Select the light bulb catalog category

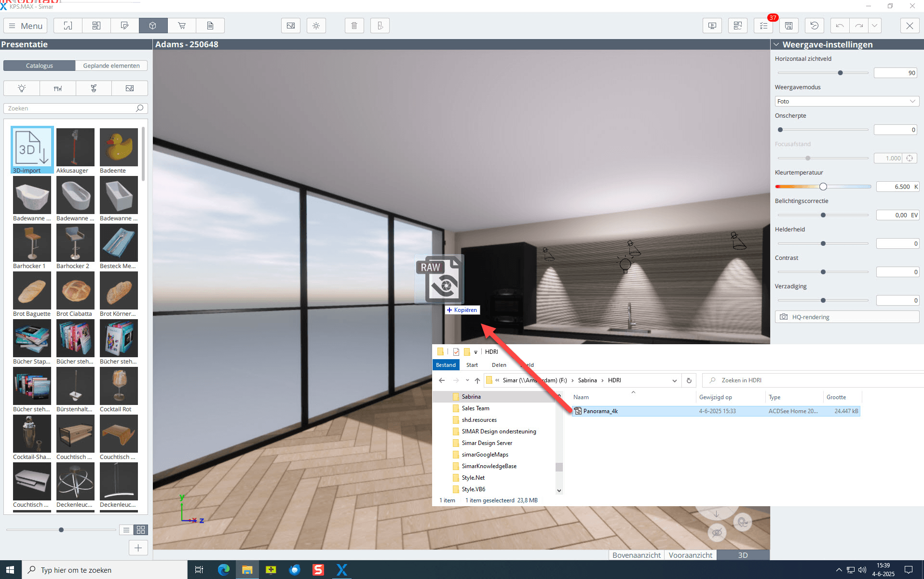point(22,88)
